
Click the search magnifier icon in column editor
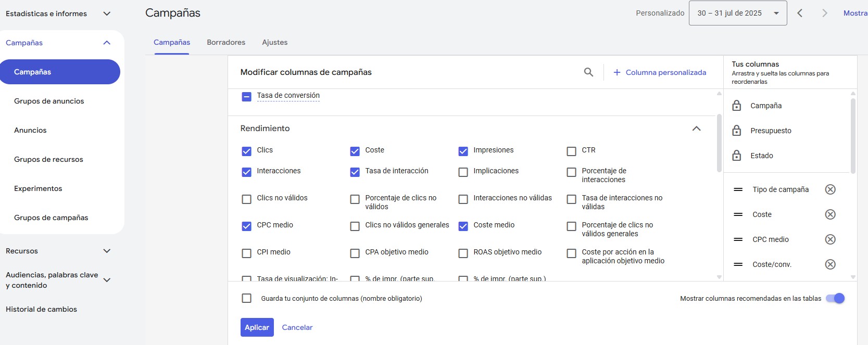click(588, 72)
